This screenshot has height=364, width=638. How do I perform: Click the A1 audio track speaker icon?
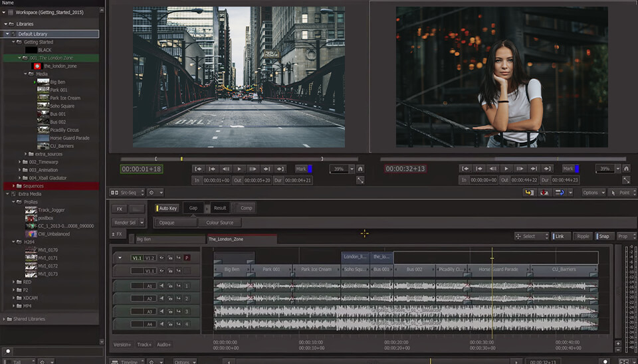tap(162, 286)
